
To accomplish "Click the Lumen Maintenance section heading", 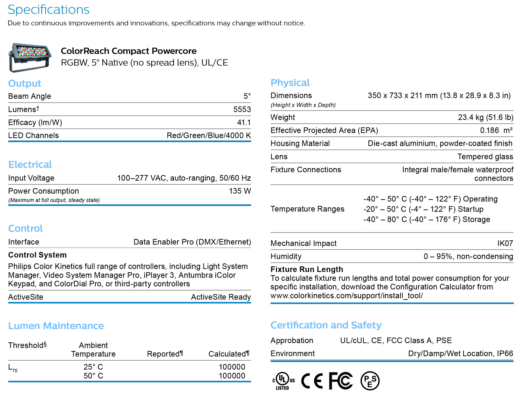I will (56, 326).
